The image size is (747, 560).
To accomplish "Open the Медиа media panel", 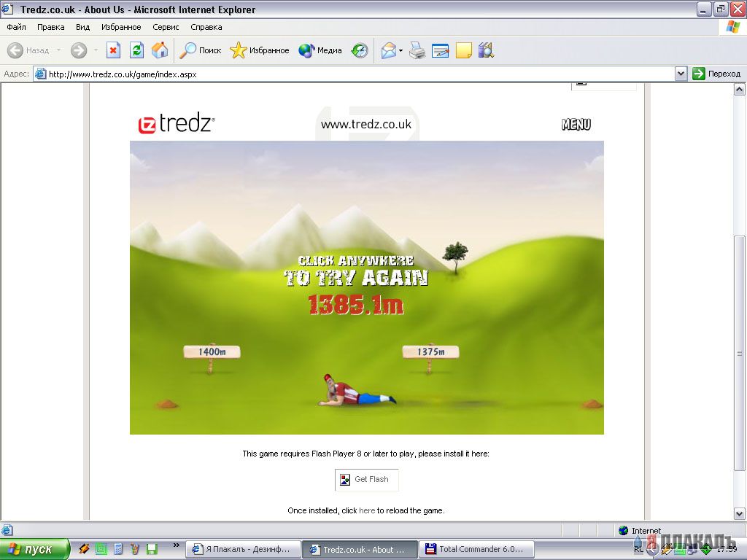I will pos(320,50).
